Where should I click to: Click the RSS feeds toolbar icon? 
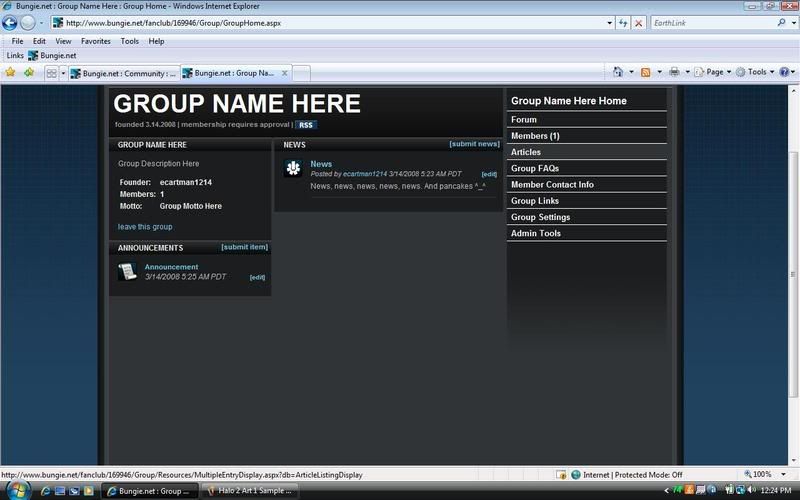point(646,72)
